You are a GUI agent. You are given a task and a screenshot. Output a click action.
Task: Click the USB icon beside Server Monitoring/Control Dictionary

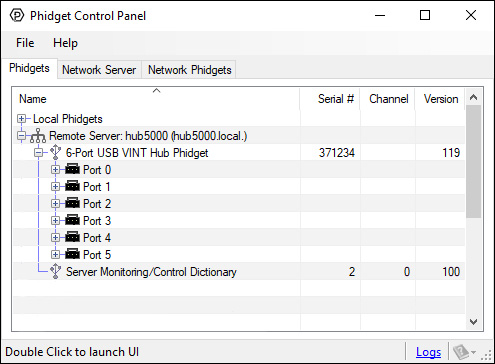click(55, 271)
